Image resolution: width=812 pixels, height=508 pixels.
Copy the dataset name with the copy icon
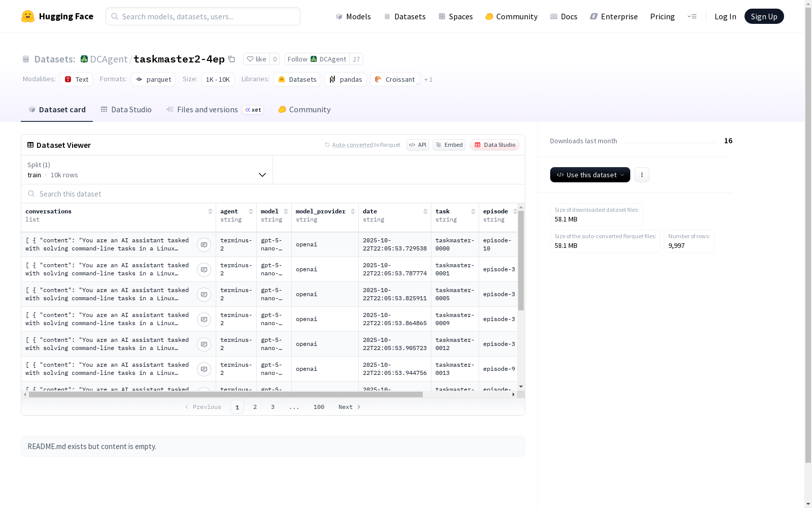pos(231,59)
